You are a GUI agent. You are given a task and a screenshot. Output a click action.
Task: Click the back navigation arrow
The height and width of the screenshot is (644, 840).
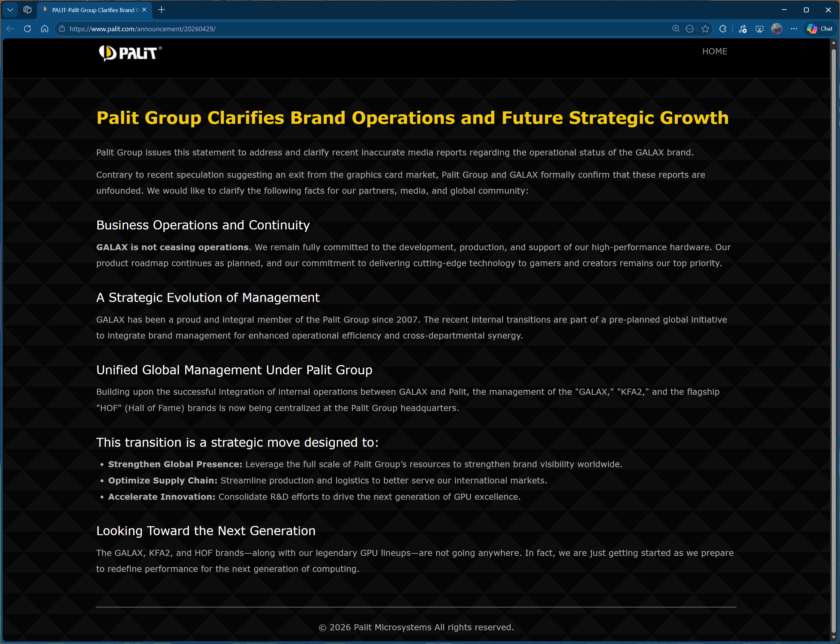point(10,28)
